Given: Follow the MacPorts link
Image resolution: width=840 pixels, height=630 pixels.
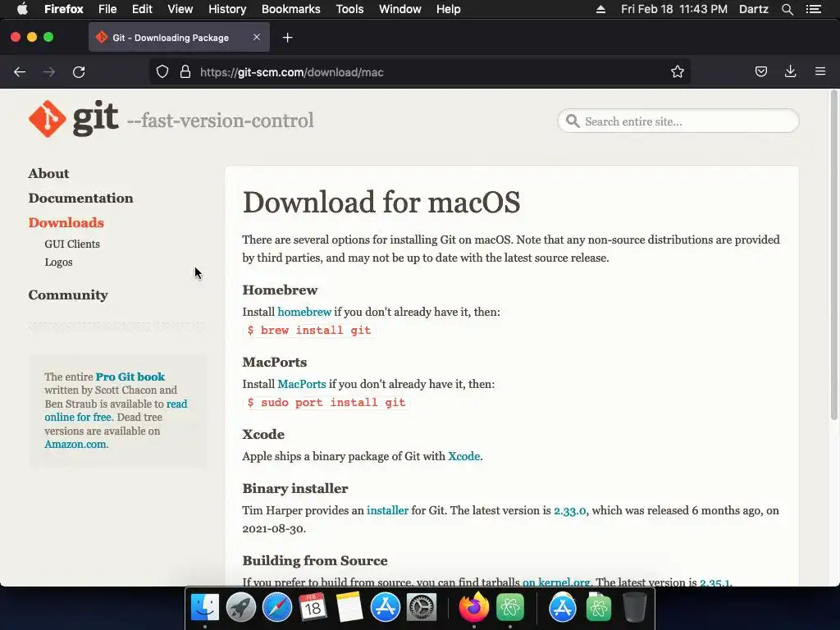Looking at the screenshot, I should [302, 384].
